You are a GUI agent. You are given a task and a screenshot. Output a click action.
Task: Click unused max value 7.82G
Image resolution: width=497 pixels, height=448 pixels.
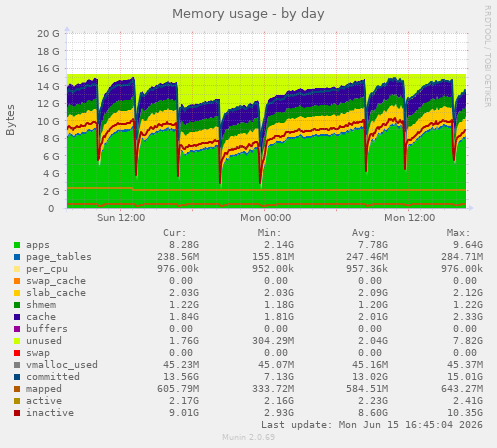pos(468,341)
